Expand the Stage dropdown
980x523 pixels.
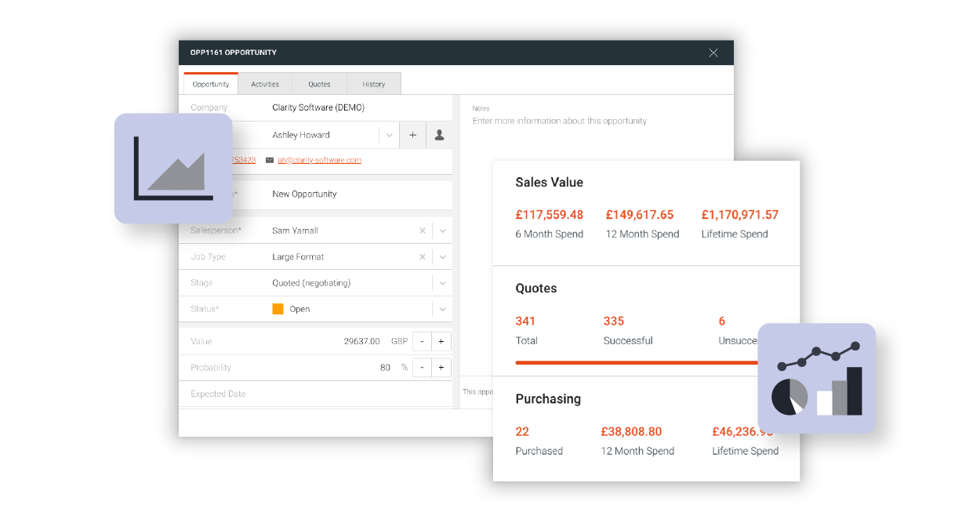[x=442, y=283]
